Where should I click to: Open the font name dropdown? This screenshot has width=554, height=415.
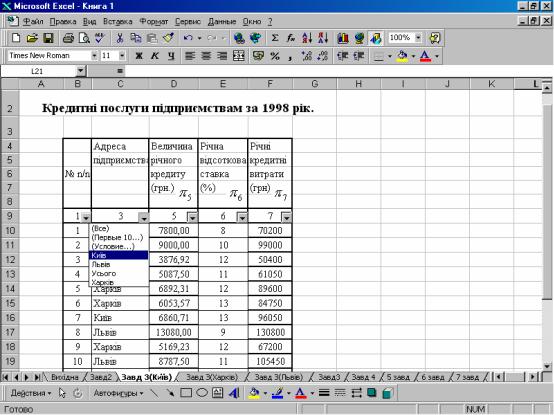(x=94, y=56)
